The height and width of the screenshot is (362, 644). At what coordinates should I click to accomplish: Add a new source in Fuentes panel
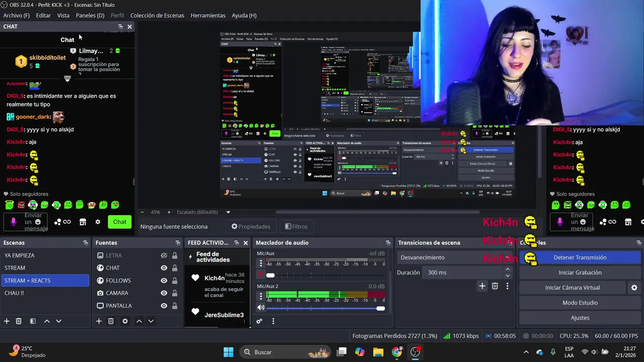point(99,321)
